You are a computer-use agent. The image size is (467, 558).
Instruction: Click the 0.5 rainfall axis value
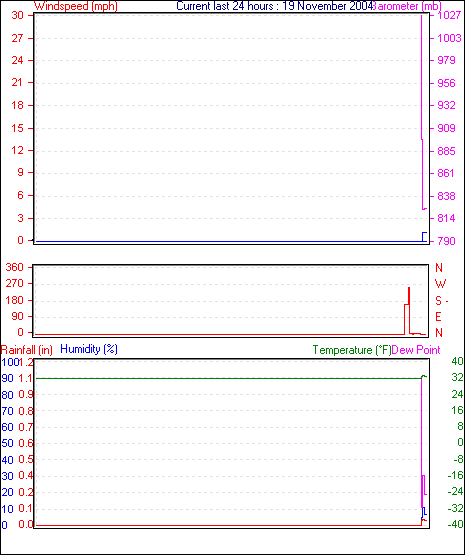[x=26, y=459]
